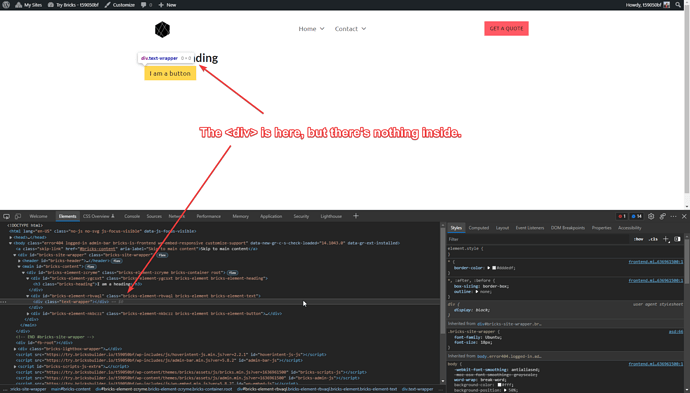Toggle the .cls classes button
Image resolution: width=690 pixels, height=393 pixels.
point(653,239)
